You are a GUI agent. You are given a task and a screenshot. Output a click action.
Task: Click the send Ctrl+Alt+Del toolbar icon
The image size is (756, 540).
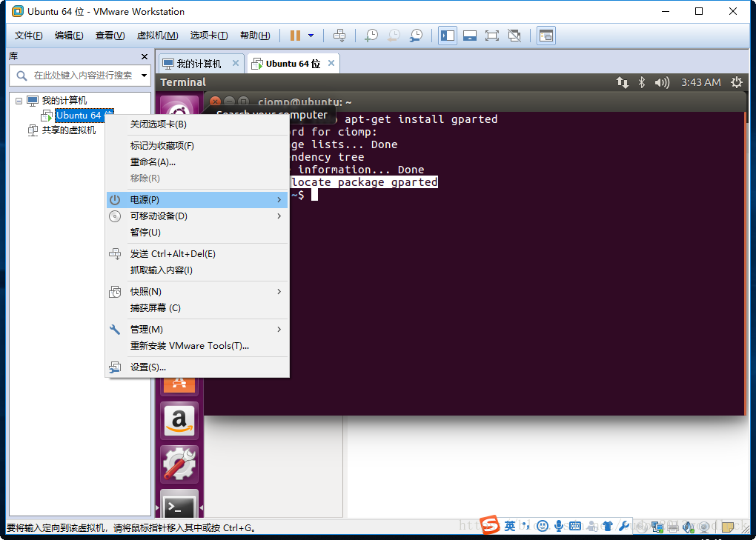click(339, 35)
